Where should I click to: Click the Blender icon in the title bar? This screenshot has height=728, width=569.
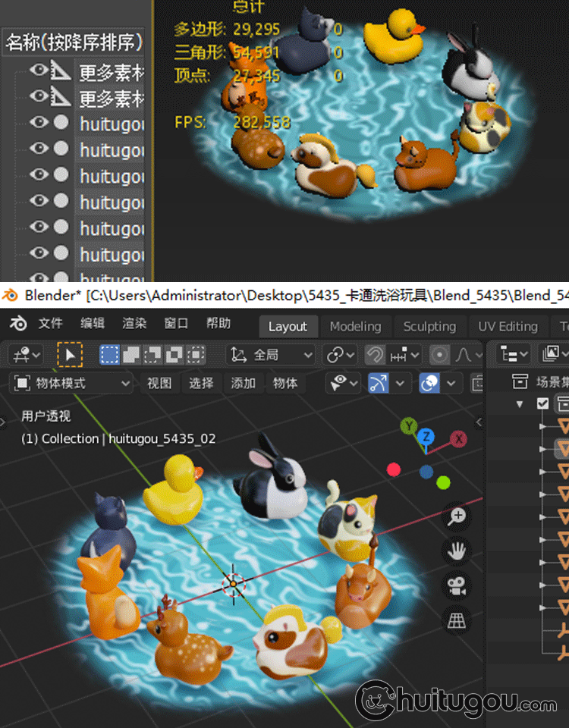(10, 295)
